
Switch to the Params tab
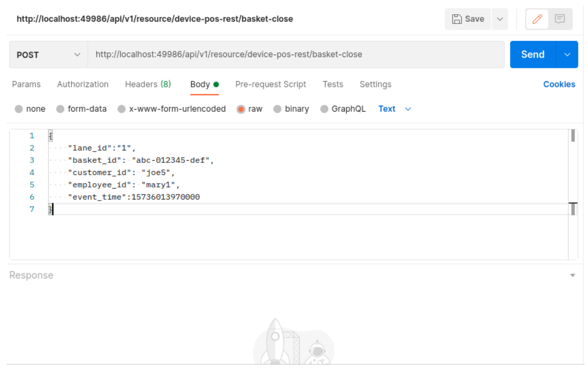pyautogui.click(x=26, y=84)
